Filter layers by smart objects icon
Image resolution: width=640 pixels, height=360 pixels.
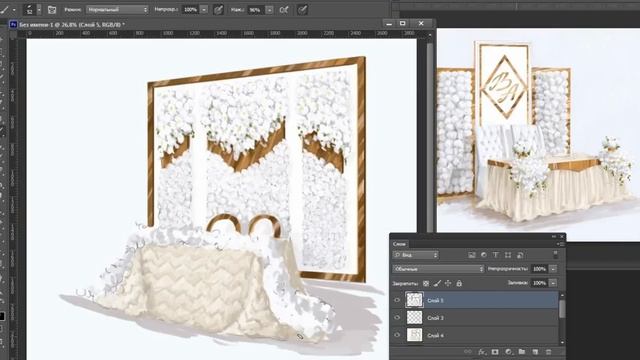[520, 255]
